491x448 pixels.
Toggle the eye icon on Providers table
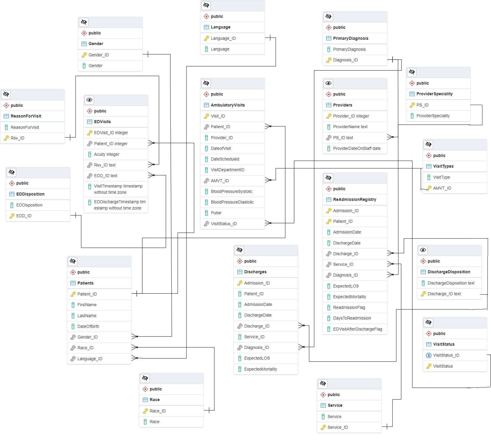(x=328, y=83)
